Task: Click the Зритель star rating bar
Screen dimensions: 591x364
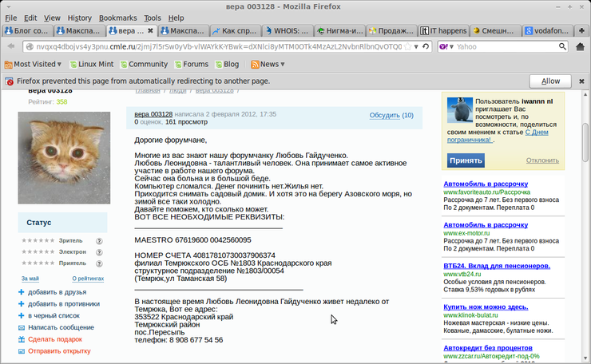Action: 38,240
